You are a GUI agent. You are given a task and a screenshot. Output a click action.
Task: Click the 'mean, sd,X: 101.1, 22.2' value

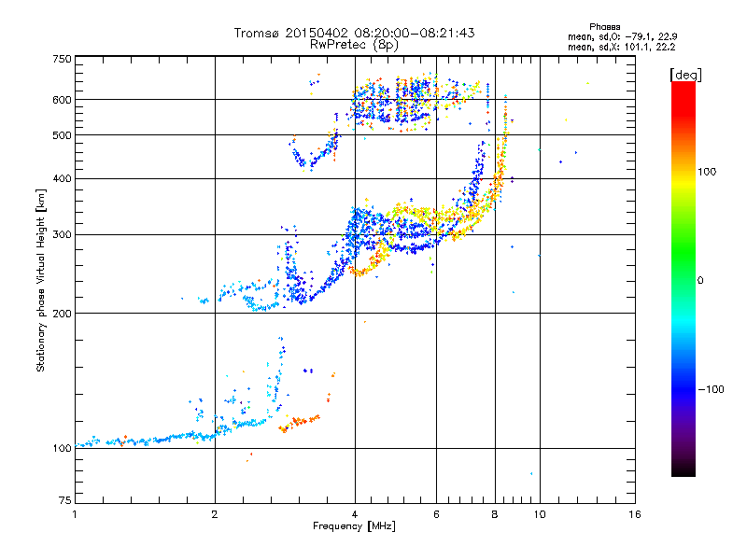(621, 47)
